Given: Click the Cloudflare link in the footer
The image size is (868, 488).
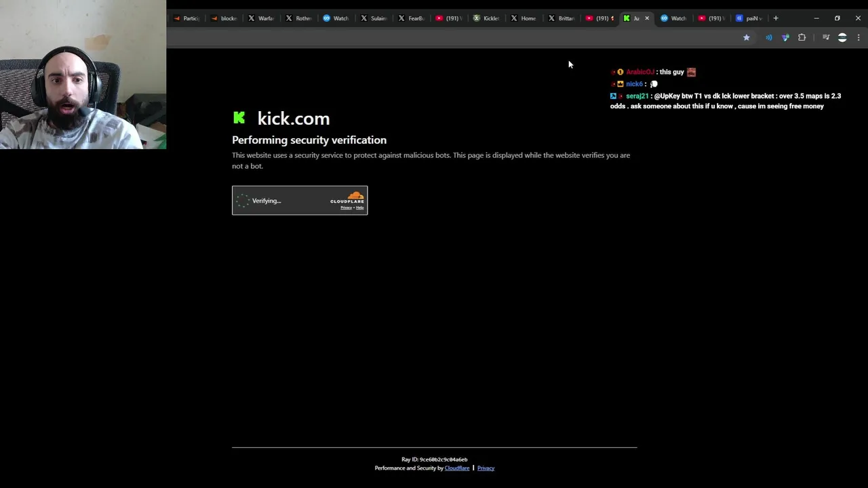Looking at the screenshot, I should (457, 468).
